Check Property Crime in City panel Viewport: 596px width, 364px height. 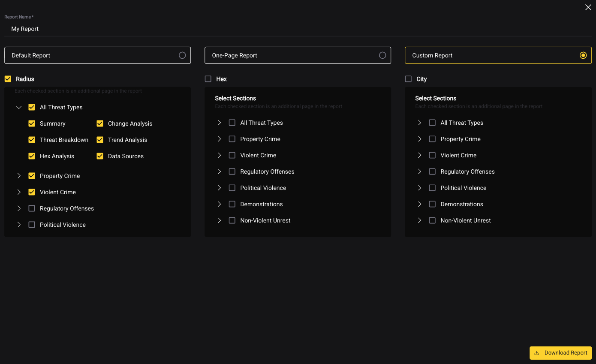[x=432, y=139]
